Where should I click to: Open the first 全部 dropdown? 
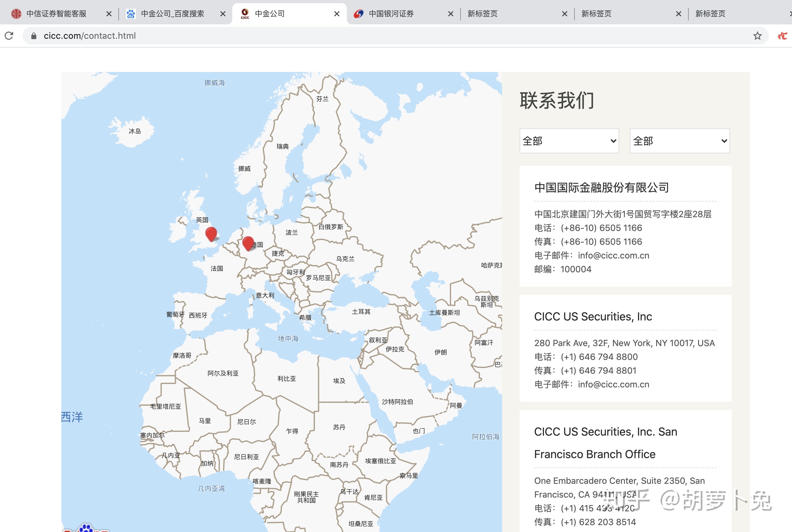point(569,141)
